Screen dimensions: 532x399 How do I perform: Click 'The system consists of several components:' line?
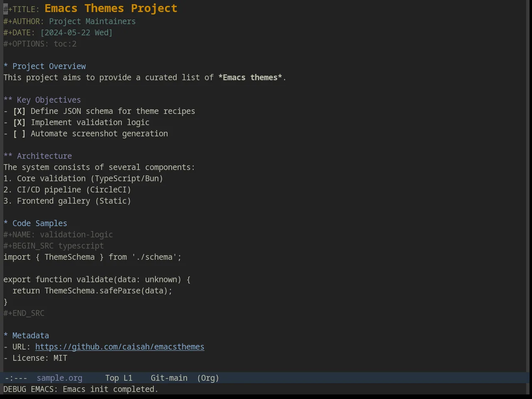(99, 167)
